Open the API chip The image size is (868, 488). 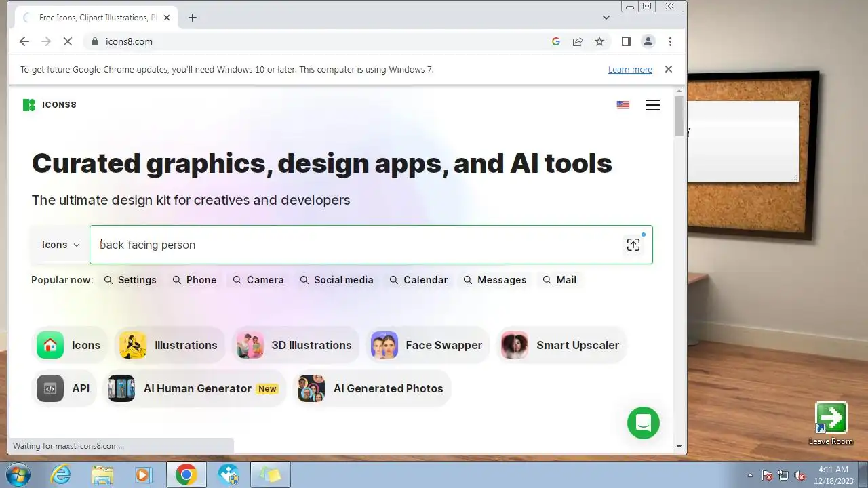coord(64,388)
